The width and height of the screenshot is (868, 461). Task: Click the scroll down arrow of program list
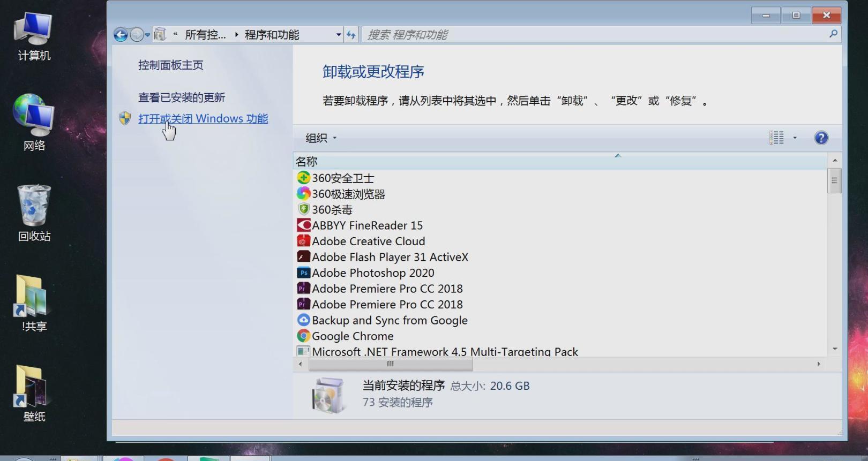834,349
